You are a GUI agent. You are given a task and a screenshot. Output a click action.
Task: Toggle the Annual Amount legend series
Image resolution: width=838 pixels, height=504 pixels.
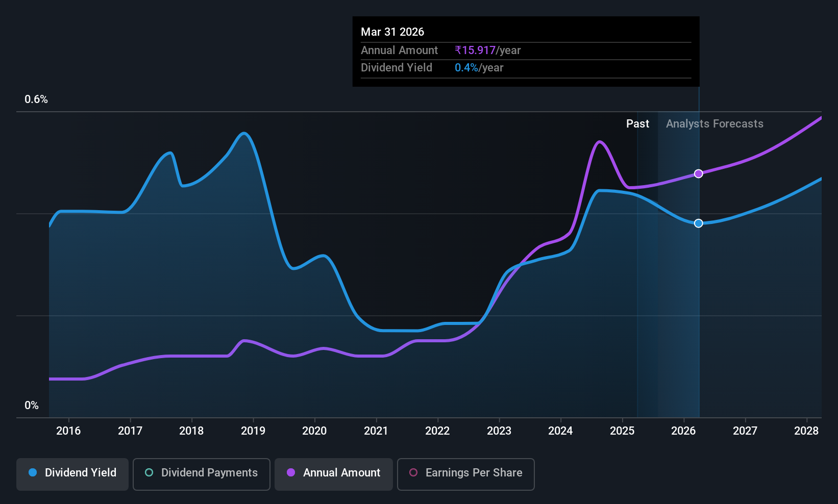(x=334, y=474)
